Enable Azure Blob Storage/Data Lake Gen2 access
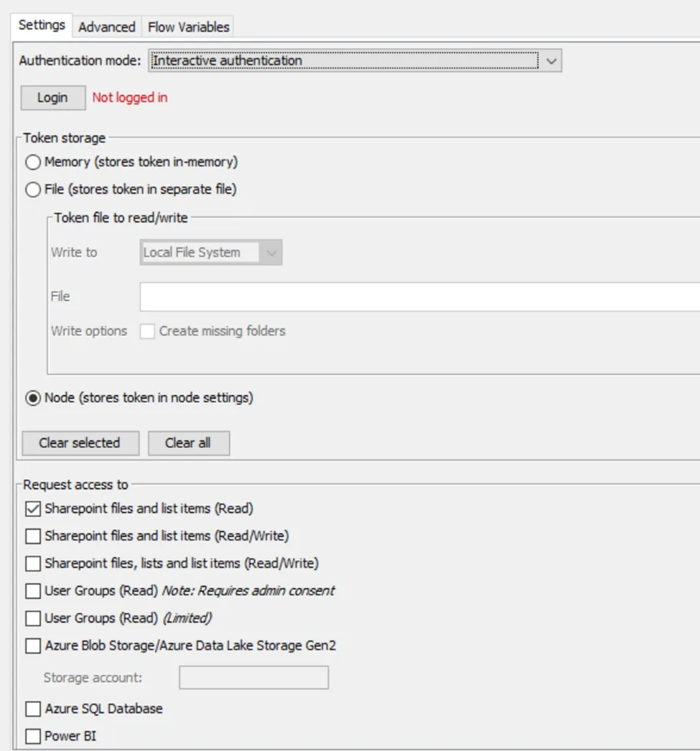The height and width of the screenshot is (751, 700). click(33, 646)
